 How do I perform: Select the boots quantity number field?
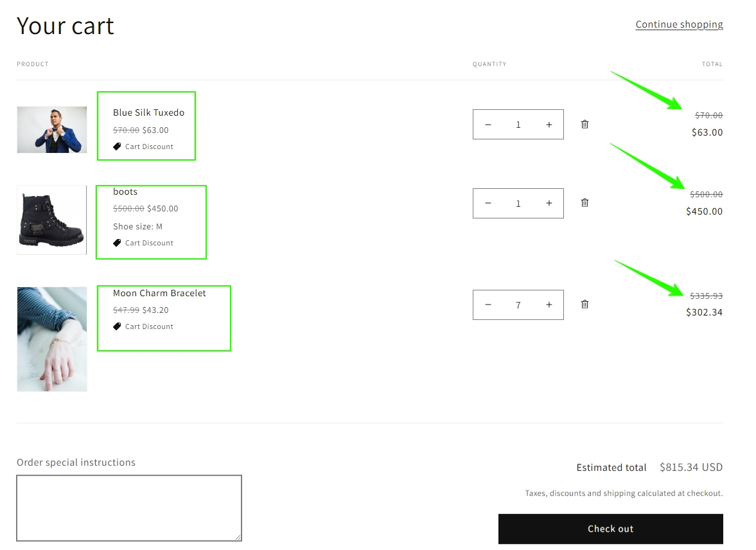click(x=518, y=203)
